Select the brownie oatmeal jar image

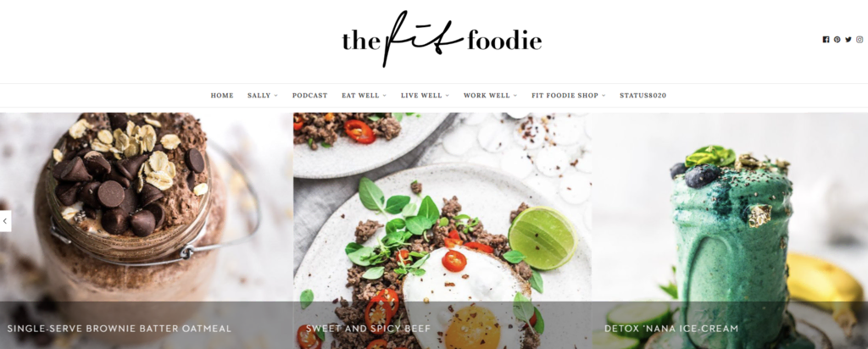[x=146, y=208]
